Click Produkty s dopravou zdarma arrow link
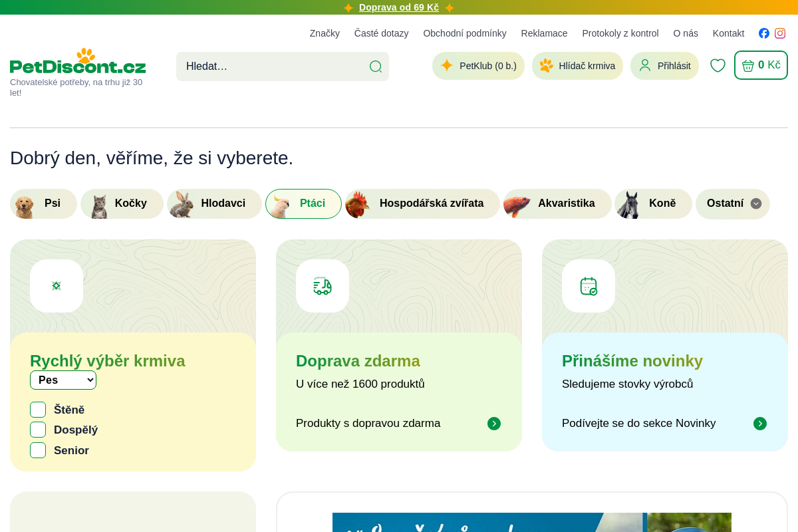This screenshot has height=532, width=798. click(494, 424)
